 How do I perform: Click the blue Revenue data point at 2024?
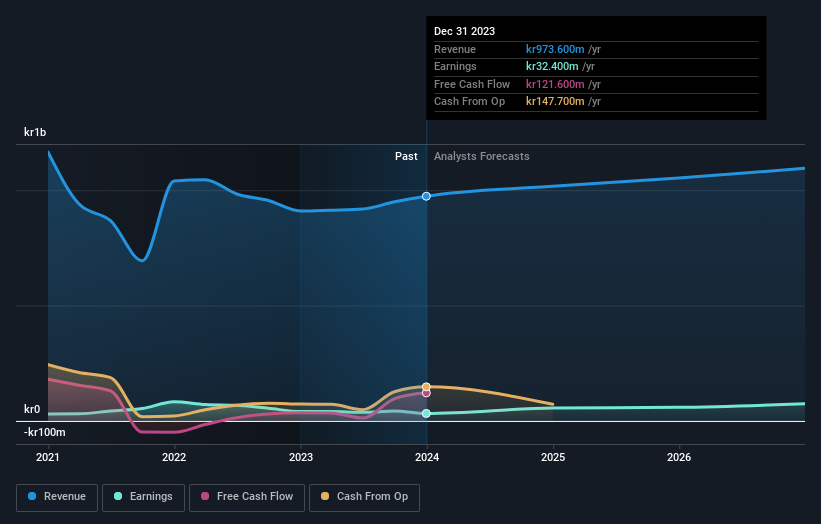426,196
